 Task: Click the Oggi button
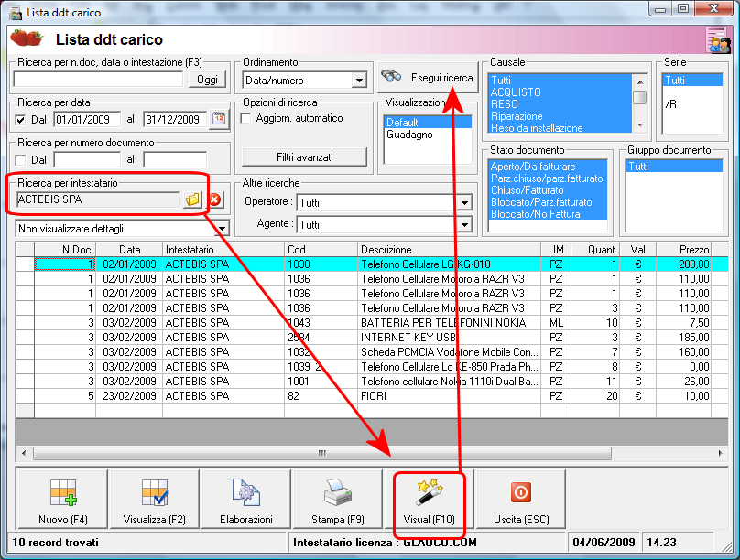(207, 80)
